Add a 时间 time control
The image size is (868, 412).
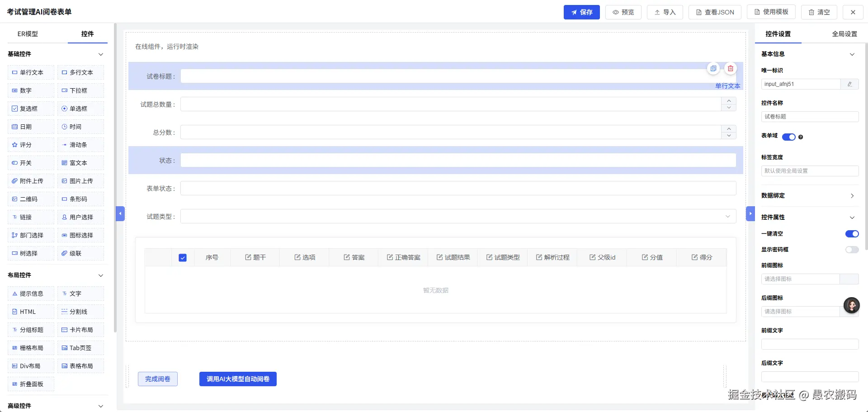coord(80,127)
